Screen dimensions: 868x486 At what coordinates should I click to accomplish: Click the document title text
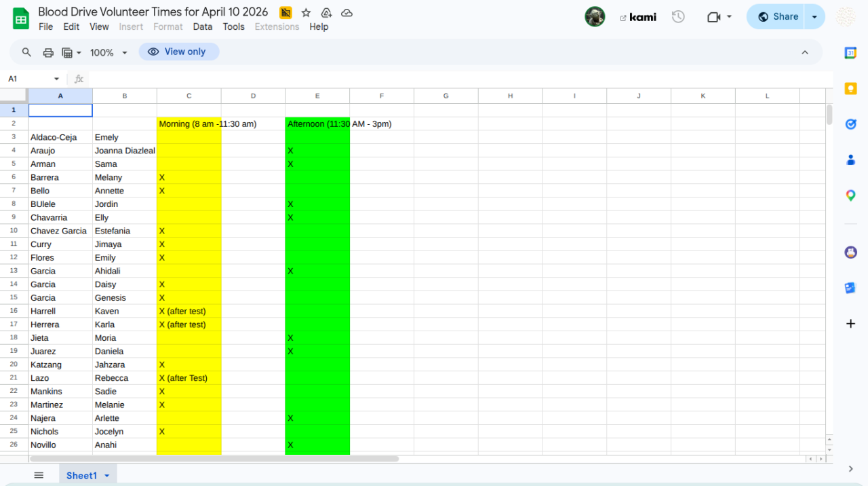[x=153, y=12]
